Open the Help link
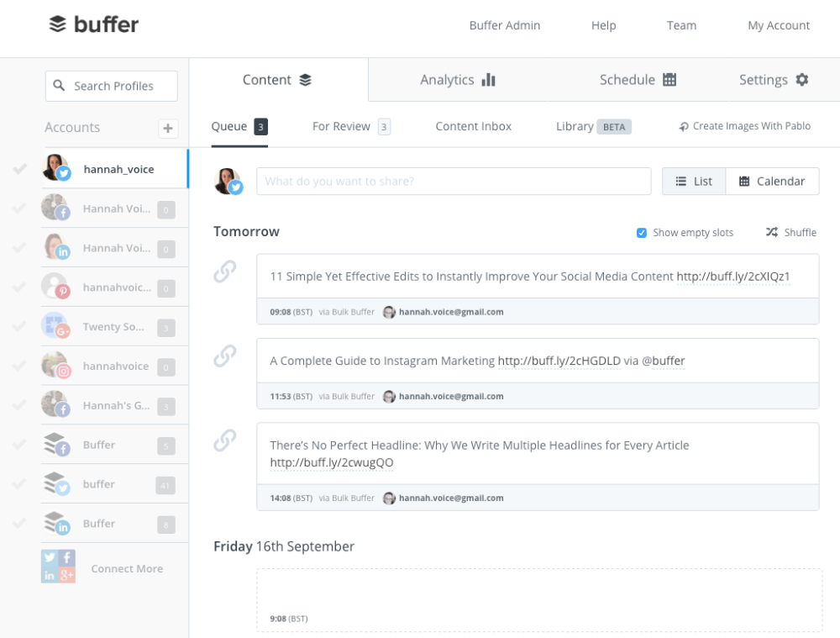Image resolution: width=840 pixels, height=638 pixels. [603, 25]
